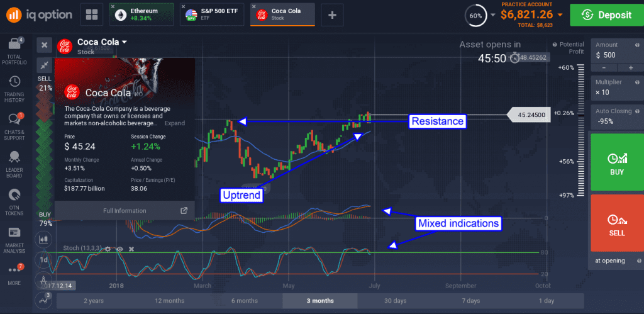Select the 6 months time range
The width and height of the screenshot is (644, 314).
(245, 301)
